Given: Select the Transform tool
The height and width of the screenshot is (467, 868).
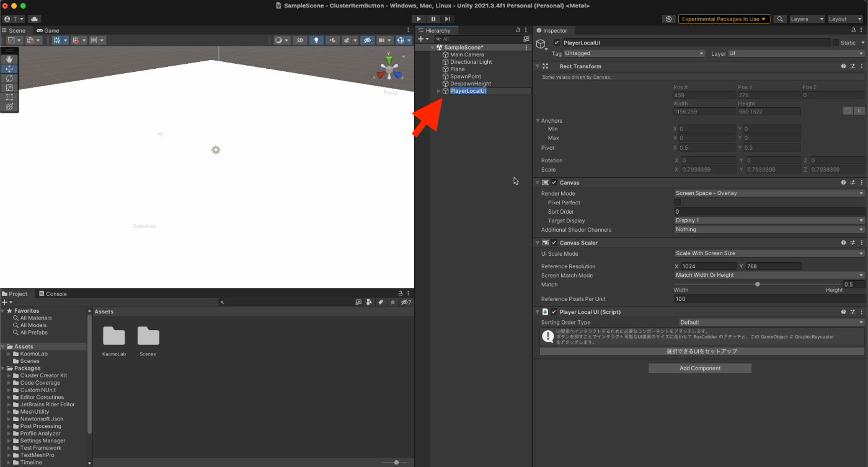Looking at the screenshot, I should coord(9,107).
